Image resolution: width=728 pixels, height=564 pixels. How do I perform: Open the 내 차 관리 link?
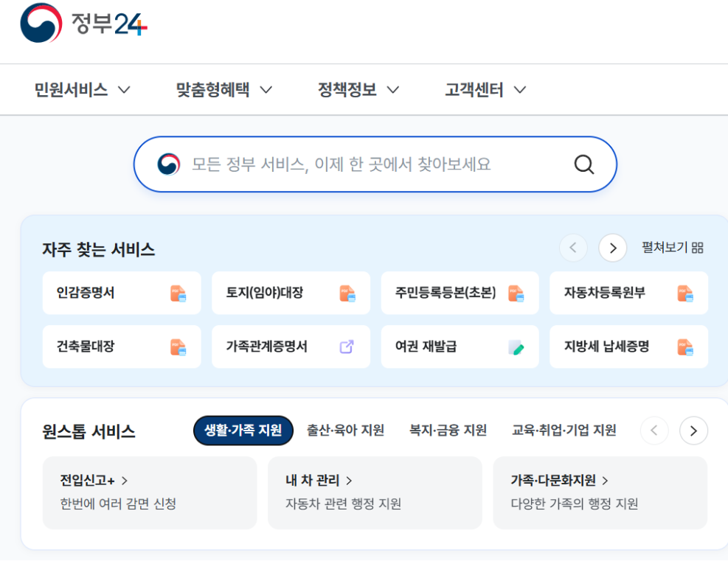pos(319,481)
